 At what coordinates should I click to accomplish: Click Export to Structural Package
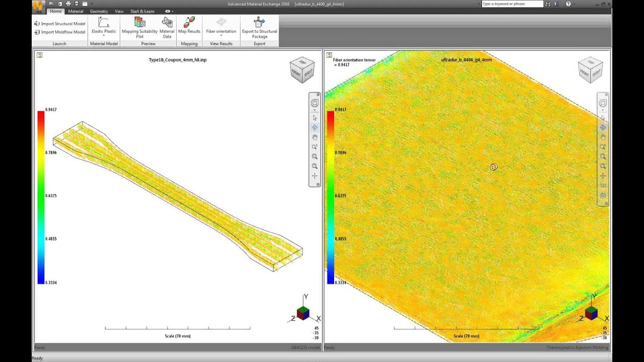point(260,28)
